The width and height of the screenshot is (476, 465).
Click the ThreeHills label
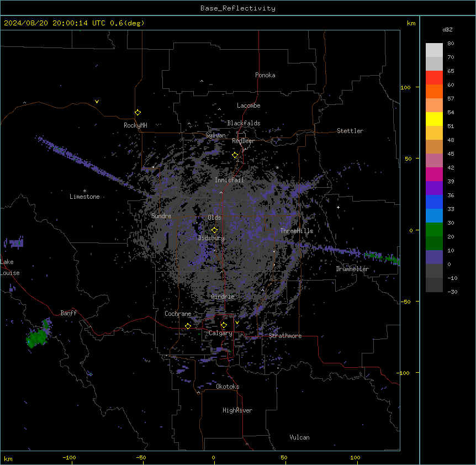pos(297,231)
